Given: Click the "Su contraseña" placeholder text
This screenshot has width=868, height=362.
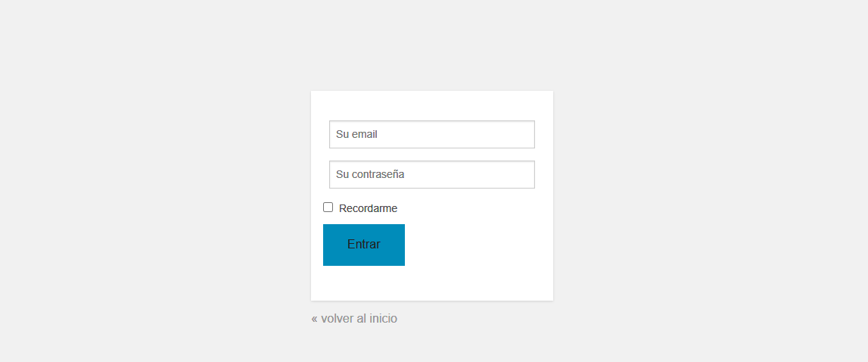Looking at the screenshot, I should [370, 174].
